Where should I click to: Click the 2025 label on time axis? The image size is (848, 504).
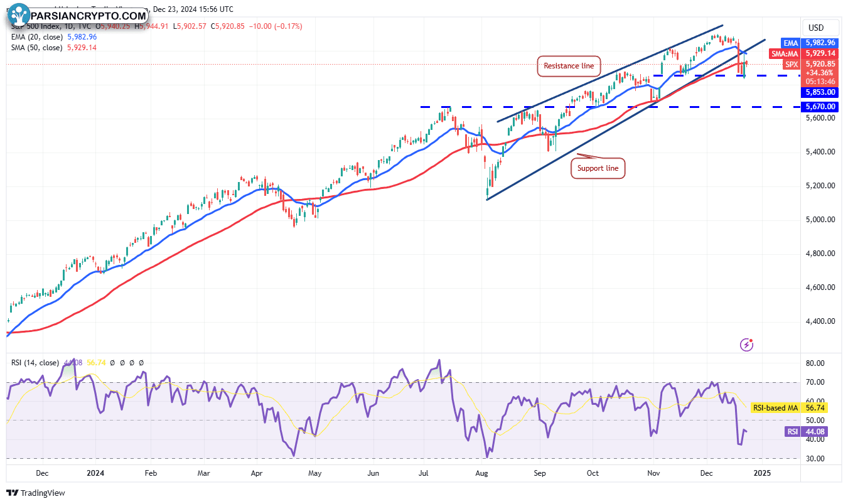763,473
